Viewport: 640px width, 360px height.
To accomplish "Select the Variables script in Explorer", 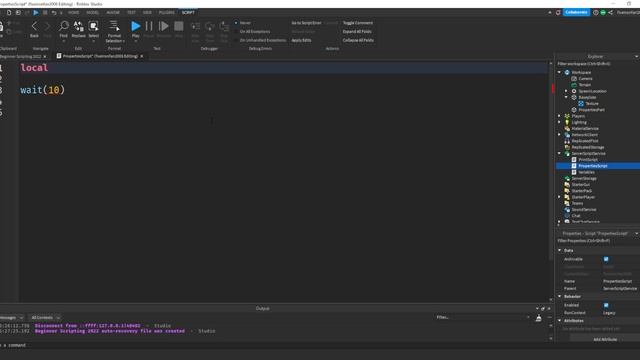I will pyautogui.click(x=586, y=172).
